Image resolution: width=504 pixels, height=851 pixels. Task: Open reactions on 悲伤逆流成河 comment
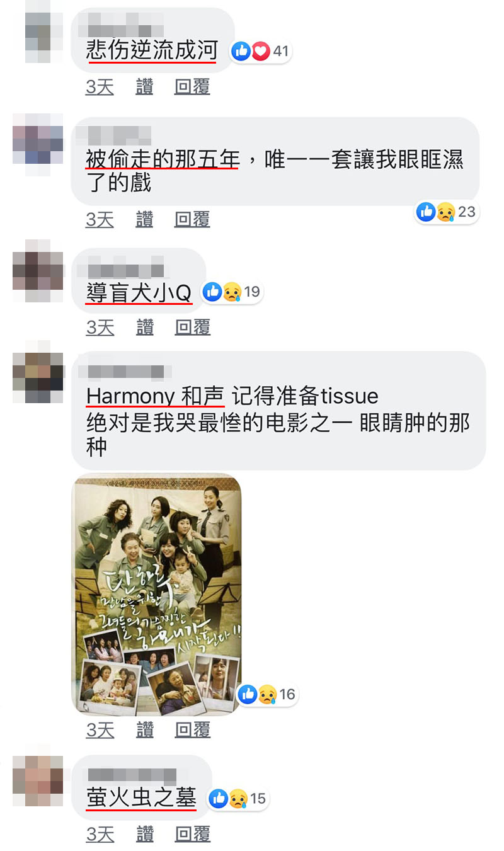click(260, 51)
